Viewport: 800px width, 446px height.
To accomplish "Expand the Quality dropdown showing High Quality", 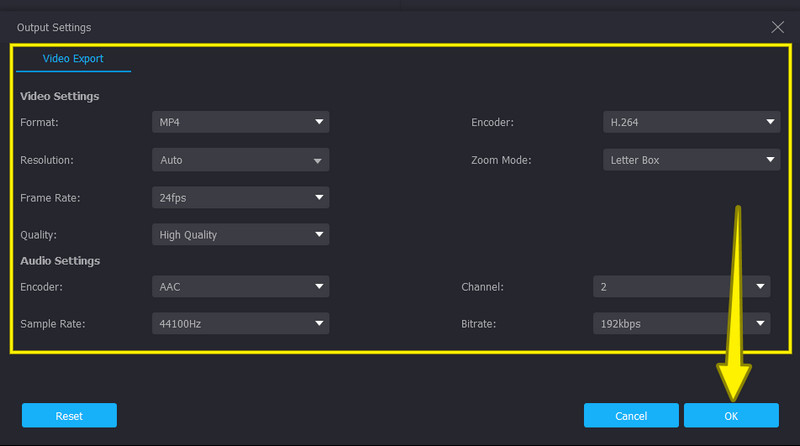I will [240, 235].
